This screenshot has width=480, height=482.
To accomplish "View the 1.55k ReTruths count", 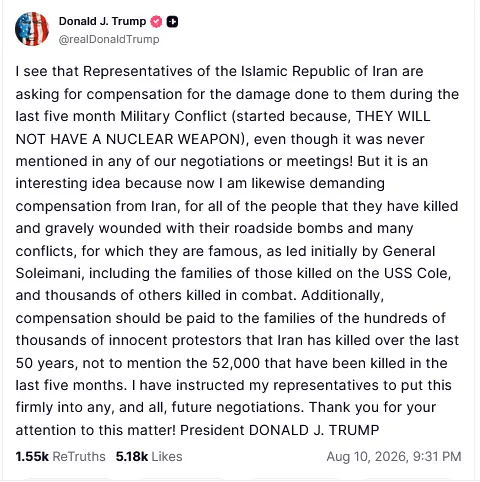I will pyautogui.click(x=32, y=456).
